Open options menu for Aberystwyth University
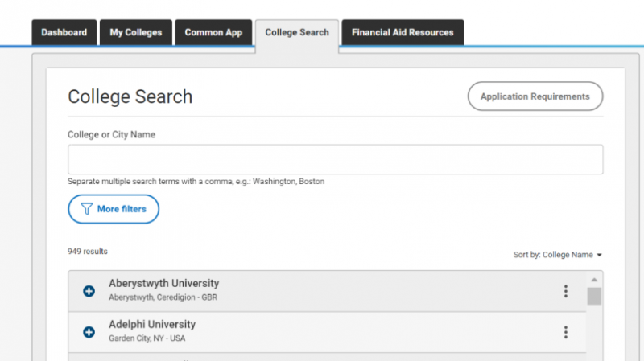Image resolution: width=644 pixels, height=361 pixels. [566, 291]
